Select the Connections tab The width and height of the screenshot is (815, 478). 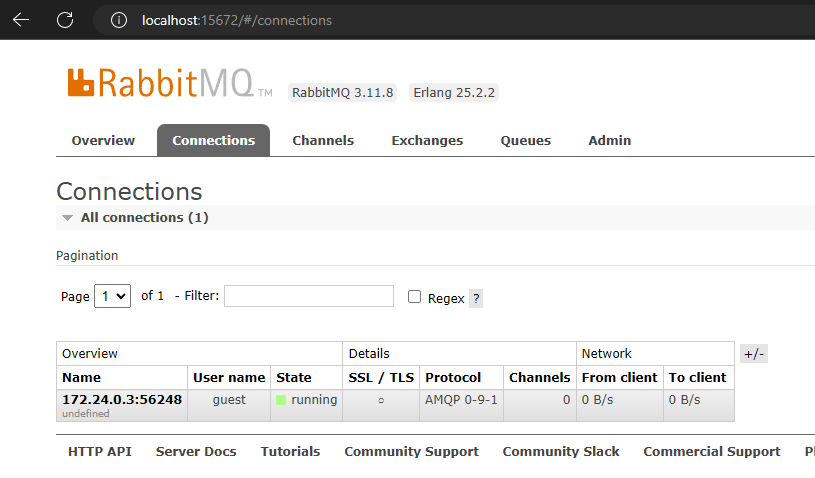[213, 140]
